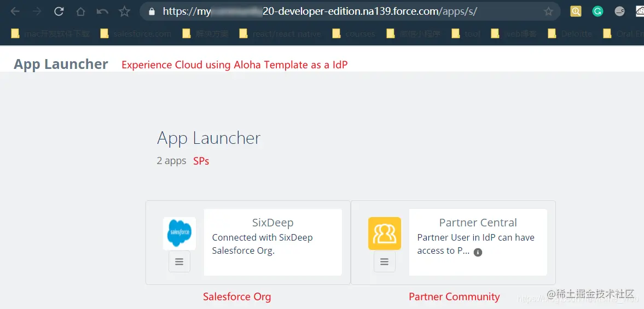Open the '微信小程序' bookmark folder
Viewport: 644px width, 309px height.
click(414, 34)
